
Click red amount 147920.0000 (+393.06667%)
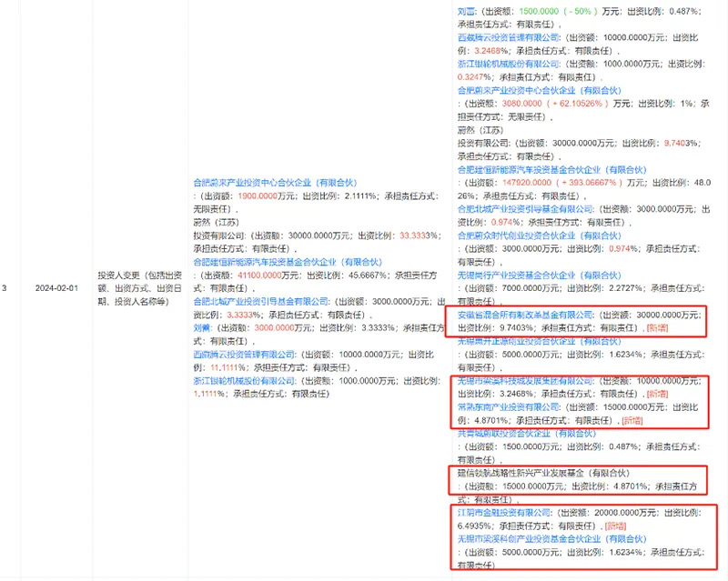(561, 183)
